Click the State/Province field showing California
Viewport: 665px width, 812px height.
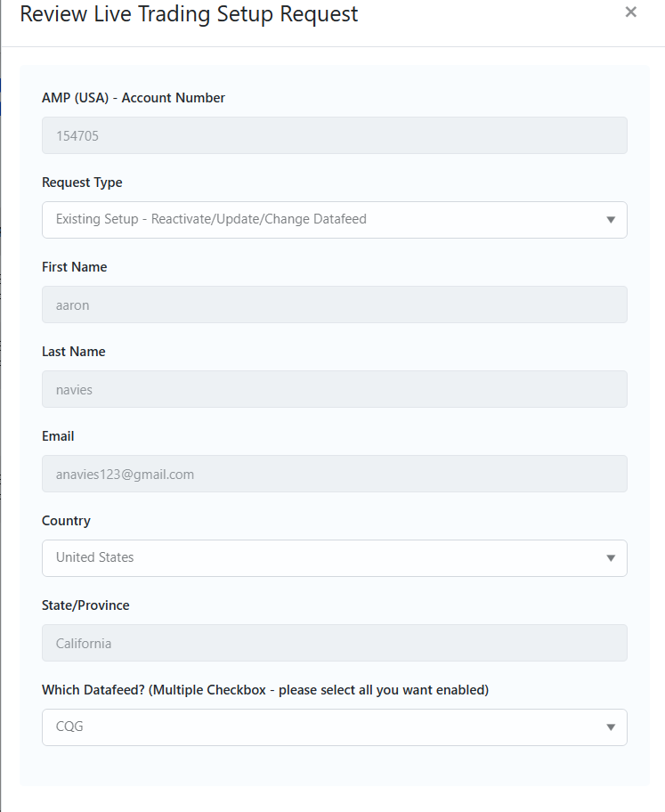334,643
